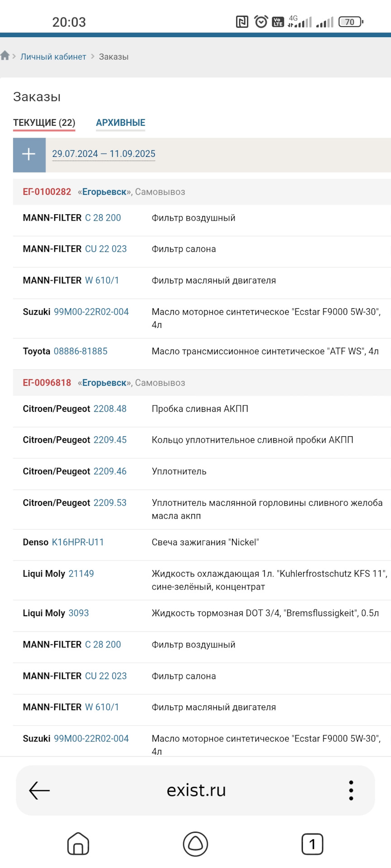Open the Личный кабинет breadcrumb link

pyautogui.click(x=53, y=57)
